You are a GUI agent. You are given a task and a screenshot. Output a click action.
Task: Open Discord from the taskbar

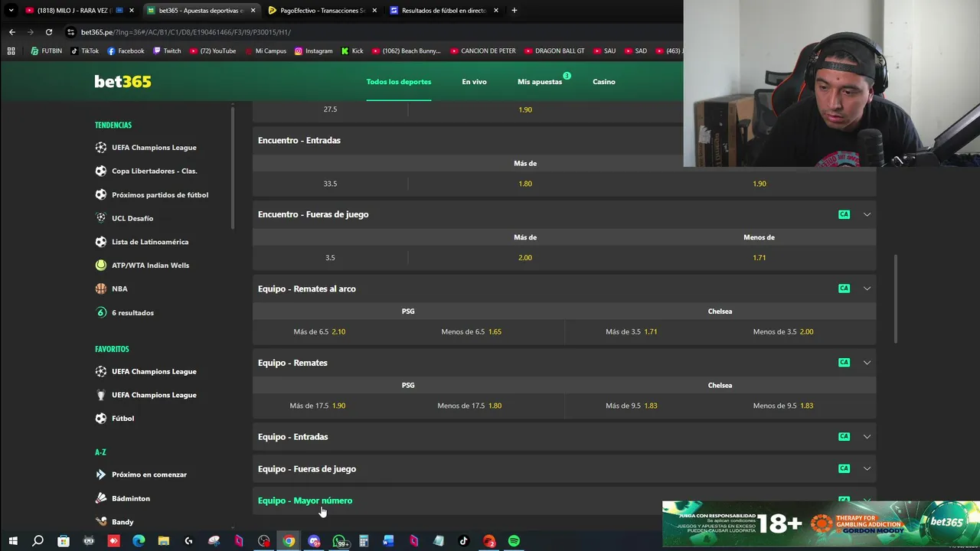[314, 541]
